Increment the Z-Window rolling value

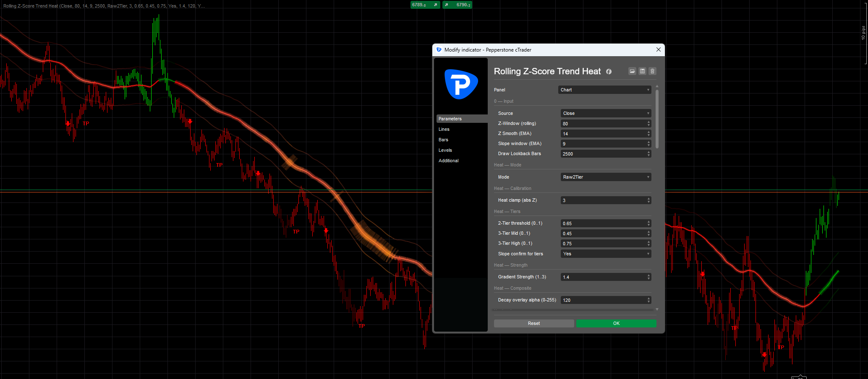coord(648,122)
